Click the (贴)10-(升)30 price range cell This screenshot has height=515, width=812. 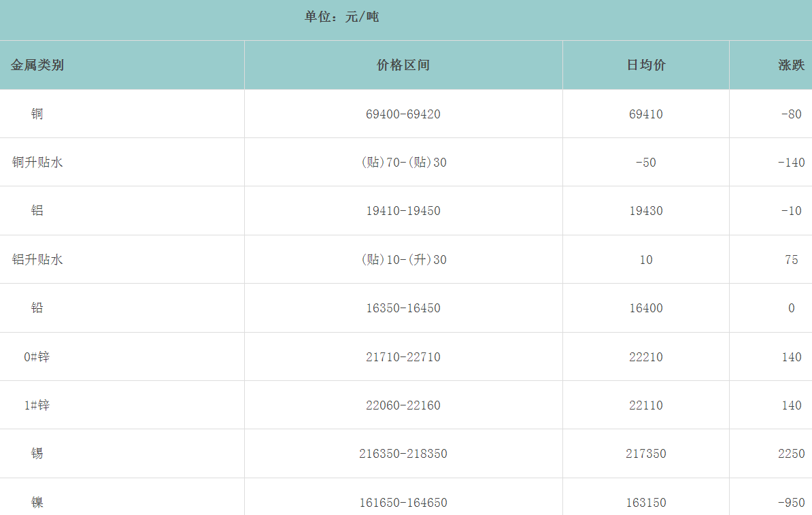click(x=403, y=260)
